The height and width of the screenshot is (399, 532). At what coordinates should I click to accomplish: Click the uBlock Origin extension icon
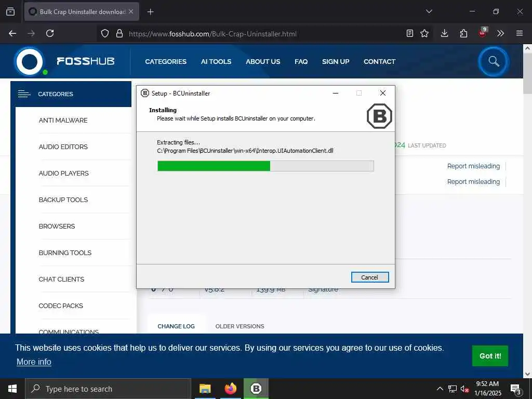(483, 33)
